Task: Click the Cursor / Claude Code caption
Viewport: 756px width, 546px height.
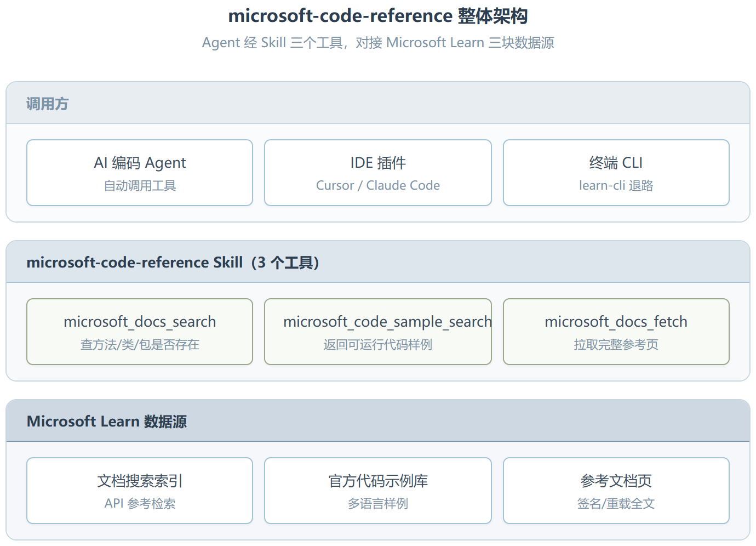Action: click(x=378, y=185)
